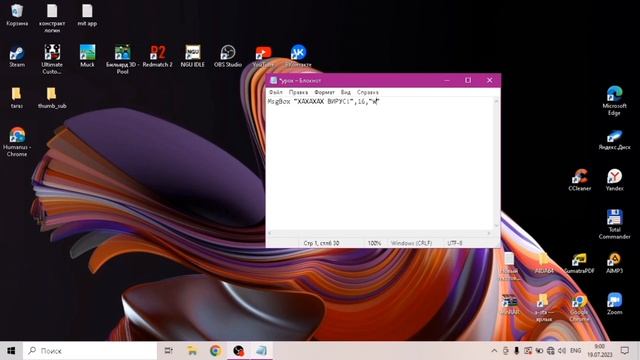The width and height of the screenshot is (640, 360).
Task: Select the AIDA64 folder icon
Action: (x=544, y=263)
